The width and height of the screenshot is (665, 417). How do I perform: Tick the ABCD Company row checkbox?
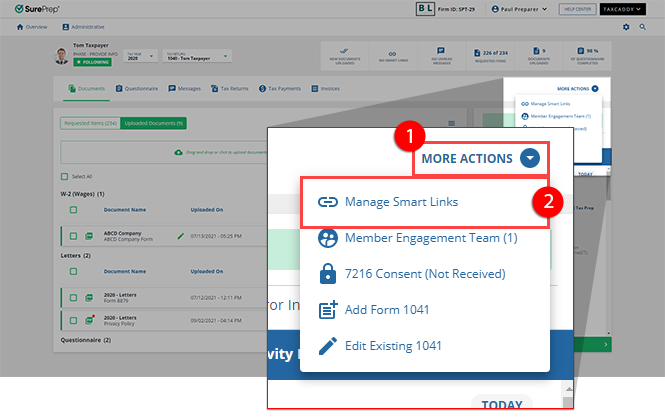[x=73, y=236]
